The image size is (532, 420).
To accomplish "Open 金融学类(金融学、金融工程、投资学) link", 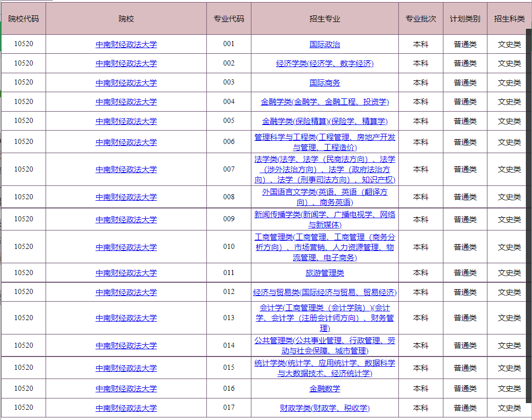I will point(325,102).
